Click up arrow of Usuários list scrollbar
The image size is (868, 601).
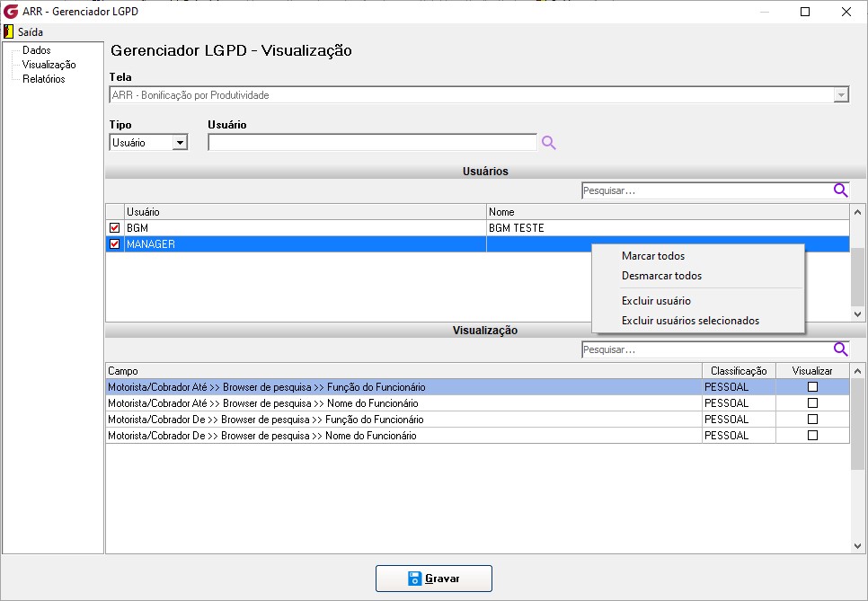pos(857,212)
